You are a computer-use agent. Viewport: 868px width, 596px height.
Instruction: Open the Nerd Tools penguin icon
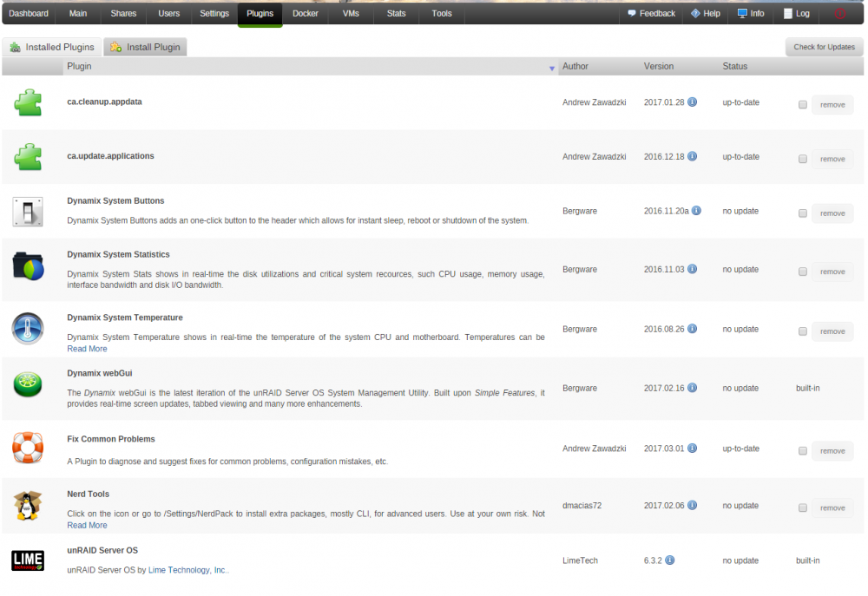click(28, 505)
